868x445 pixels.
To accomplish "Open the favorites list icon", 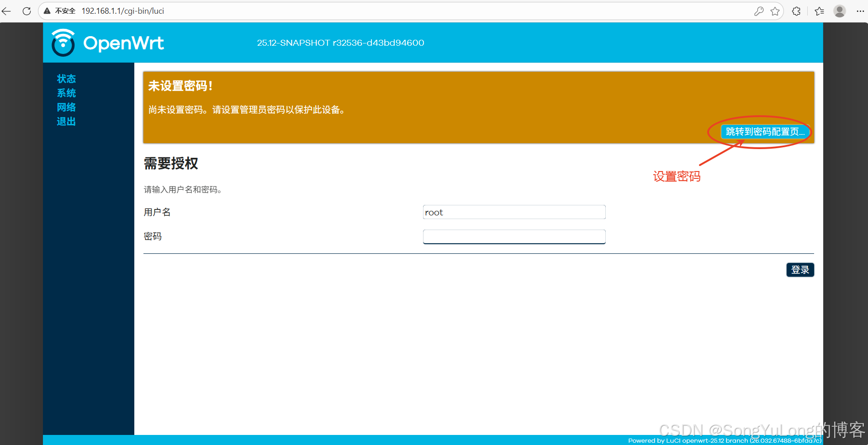I will (820, 11).
